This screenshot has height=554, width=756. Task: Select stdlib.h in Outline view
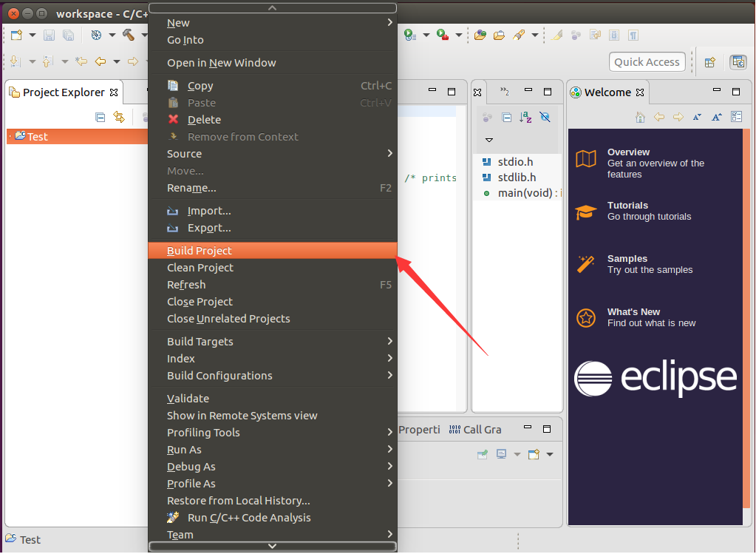click(517, 178)
